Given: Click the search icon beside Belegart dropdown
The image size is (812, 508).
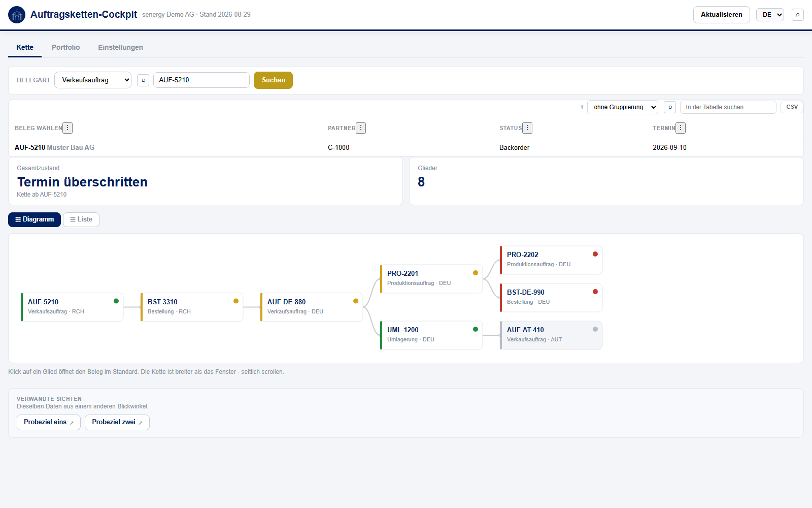Looking at the screenshot, I should (143, 80).
